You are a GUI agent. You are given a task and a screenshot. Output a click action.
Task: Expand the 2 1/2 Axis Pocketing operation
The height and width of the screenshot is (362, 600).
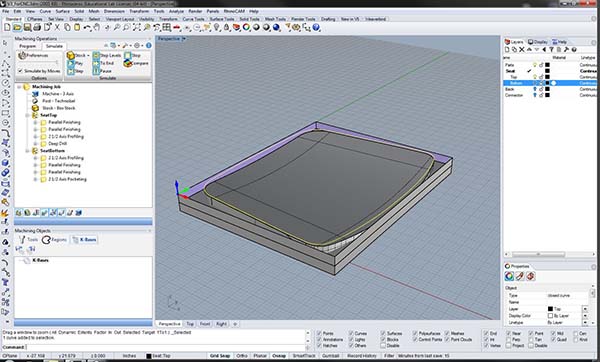35,179
